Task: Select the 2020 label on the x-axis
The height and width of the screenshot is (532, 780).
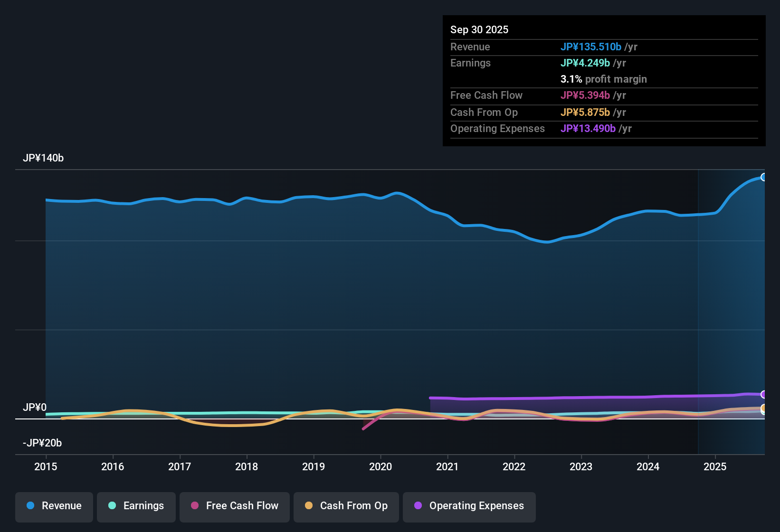Action: [380, 467]
